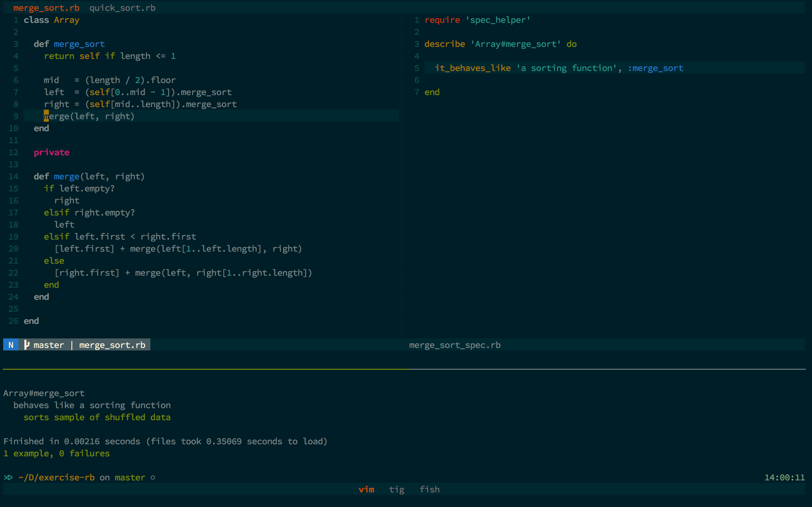Click the git branch icon in statusline
This screenshot has width=812, height=507.
tap(27, 345)
